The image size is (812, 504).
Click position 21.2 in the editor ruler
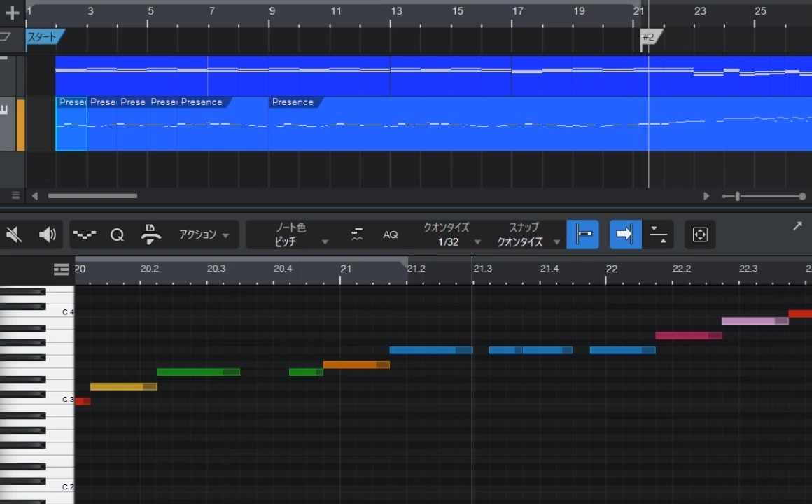[416, 268]
